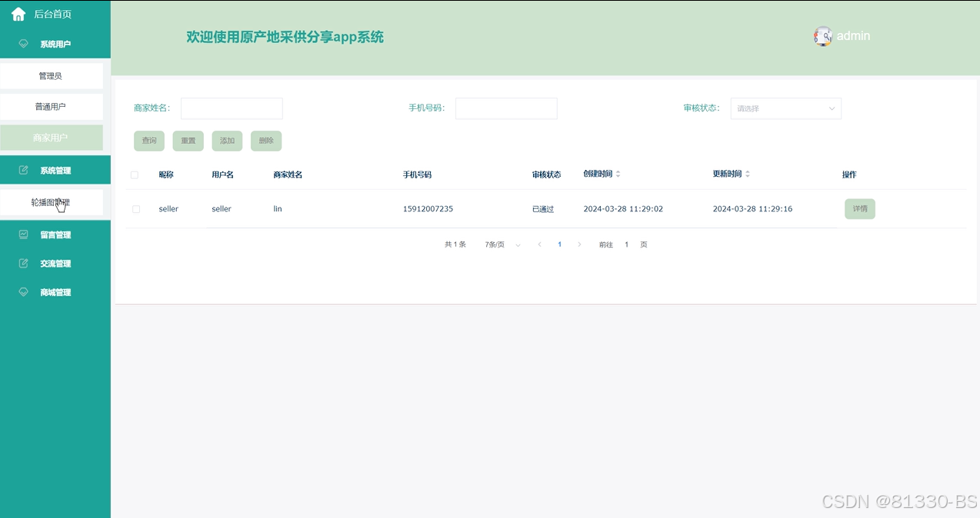
Task: Expand the 留言管理 menu section
Action: tap(55, 234)
